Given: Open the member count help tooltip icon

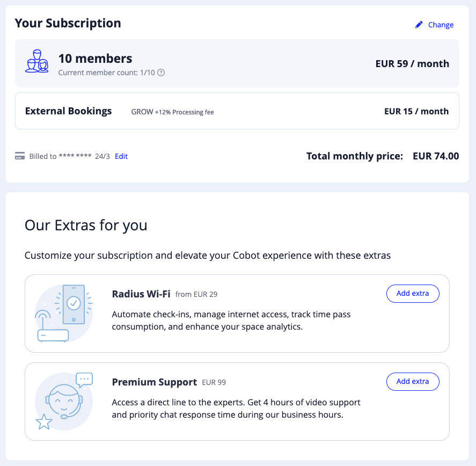Looking at the screenshot, I should 161,72.
